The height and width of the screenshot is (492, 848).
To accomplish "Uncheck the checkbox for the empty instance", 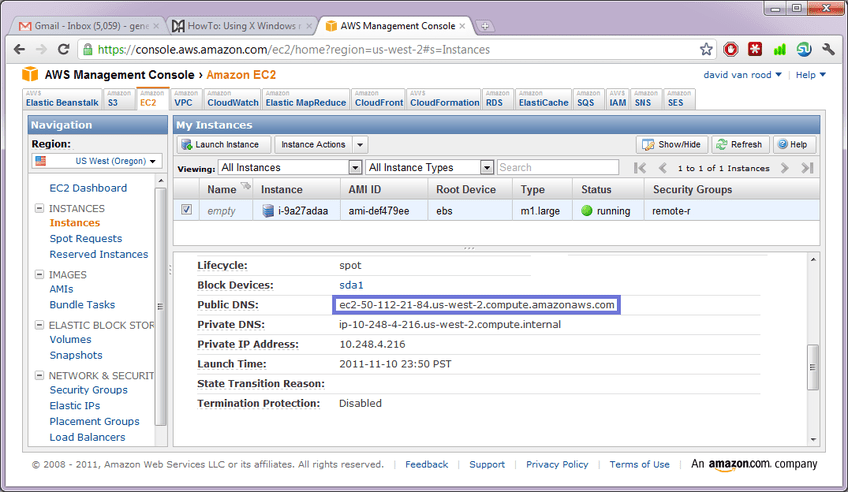I will click(187, 210).
